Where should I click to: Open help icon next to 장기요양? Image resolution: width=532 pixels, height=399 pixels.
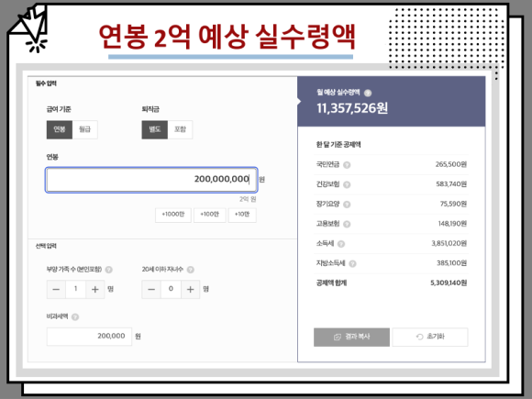(347, 205)
